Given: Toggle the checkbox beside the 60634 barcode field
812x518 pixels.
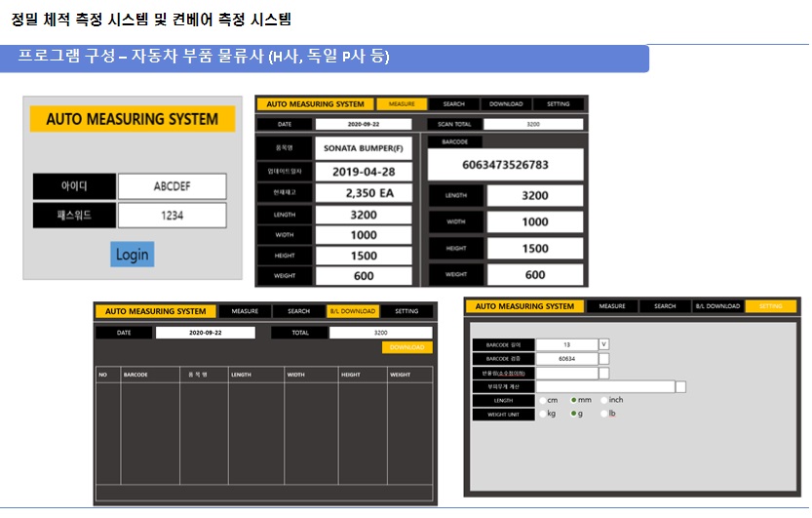Looking at the screenshot, I should tap(603, 359).
